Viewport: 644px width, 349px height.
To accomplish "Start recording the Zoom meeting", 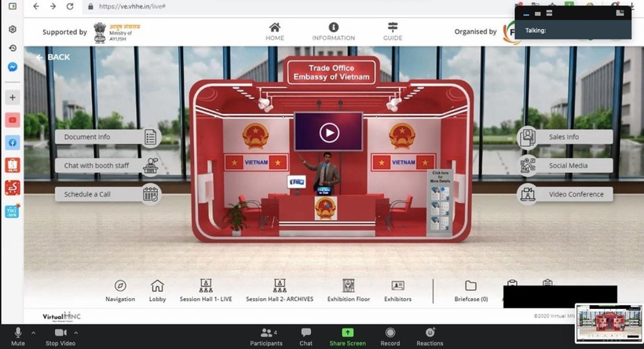I will pyautogui.click(x=390, y=333).
